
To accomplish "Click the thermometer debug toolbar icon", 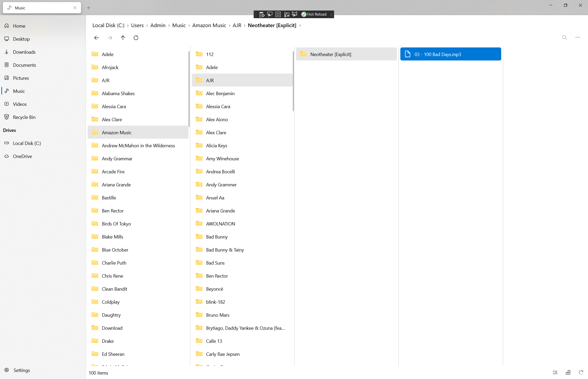I will pyautogui.click(x=286, y=14).
